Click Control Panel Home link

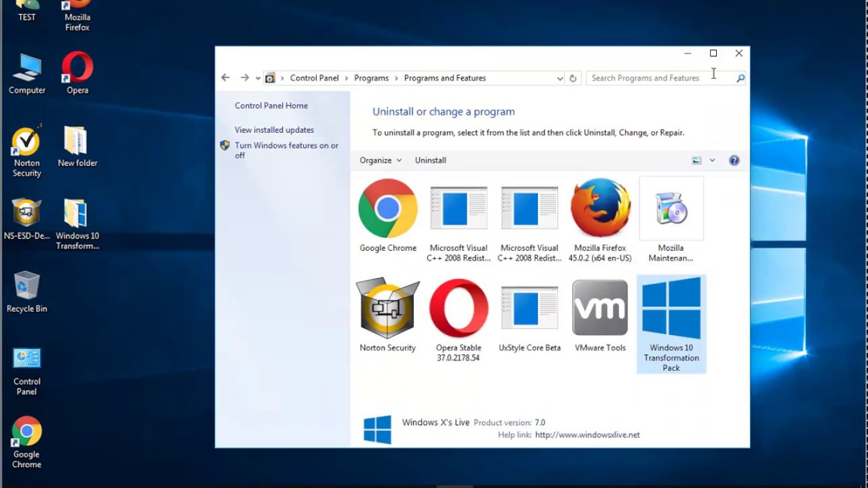tap(271, 106)
